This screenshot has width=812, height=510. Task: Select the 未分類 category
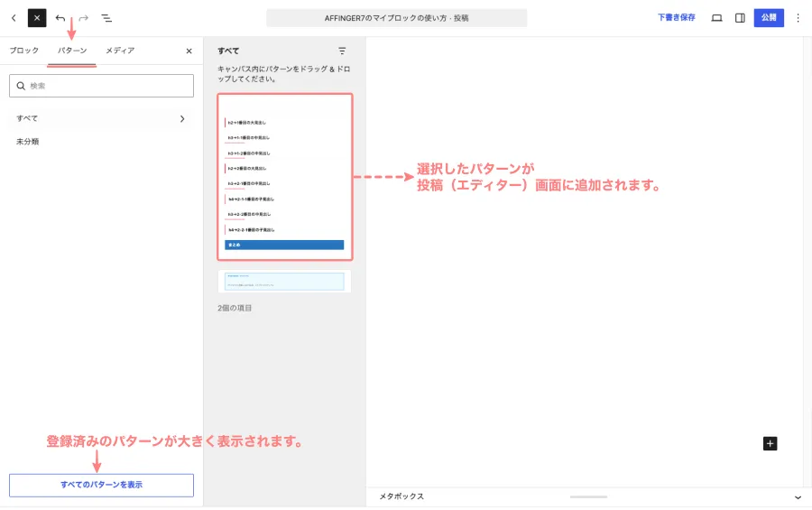click(x=27, y=142)
